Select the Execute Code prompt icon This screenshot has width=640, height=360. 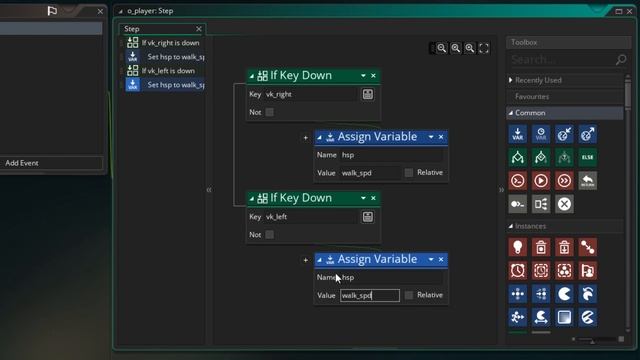pyautogui.click(x=518, y=180)
